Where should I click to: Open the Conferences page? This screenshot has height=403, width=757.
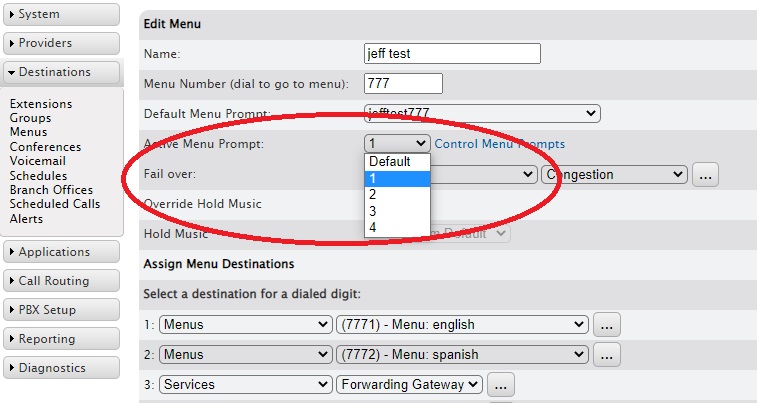tap(45, 147)
